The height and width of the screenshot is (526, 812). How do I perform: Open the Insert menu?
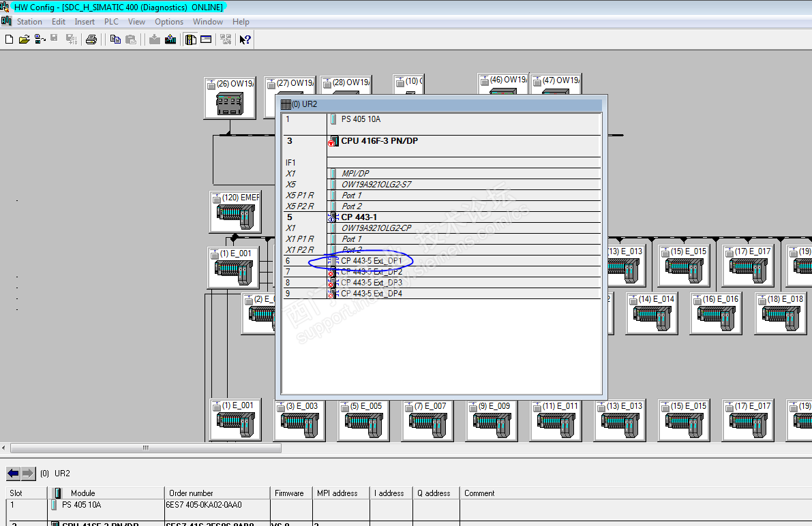tap(85, 22)
